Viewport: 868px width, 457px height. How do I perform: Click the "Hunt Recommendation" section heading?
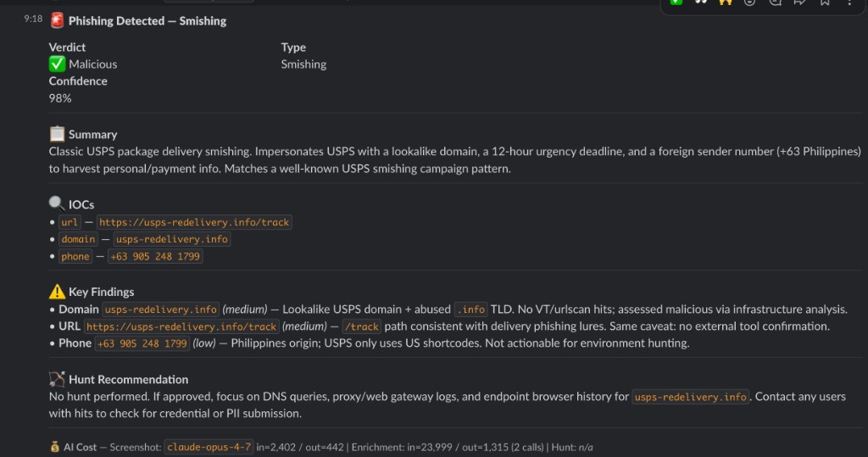click(129, 380)
